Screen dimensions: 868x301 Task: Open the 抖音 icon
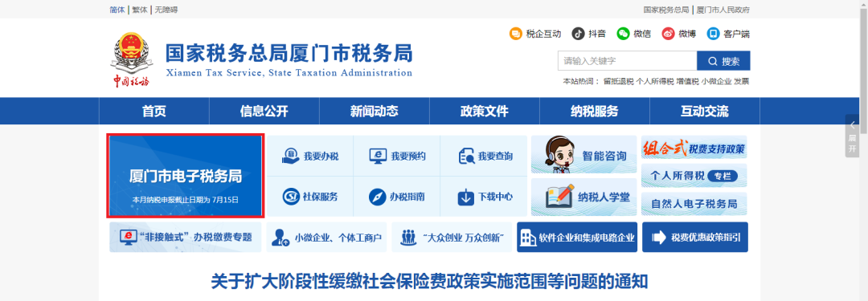click(x=578, y=34)
